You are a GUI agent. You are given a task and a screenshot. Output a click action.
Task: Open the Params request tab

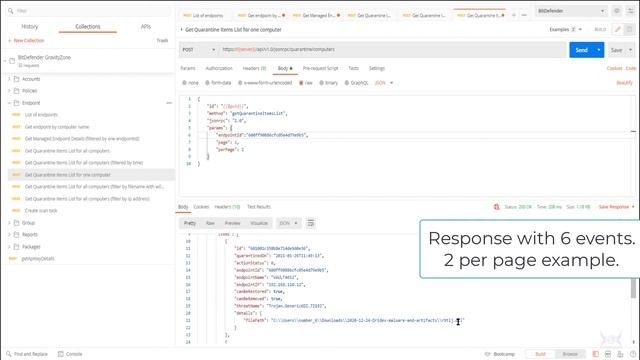coord(188,68)
